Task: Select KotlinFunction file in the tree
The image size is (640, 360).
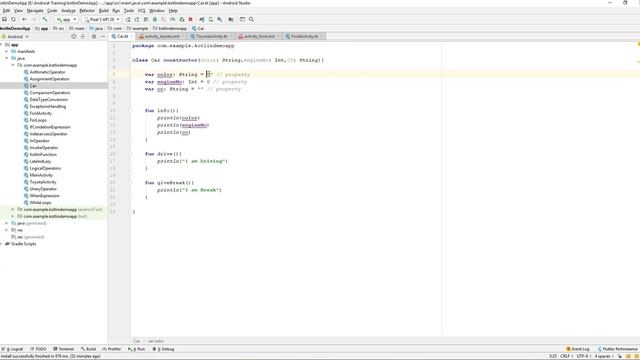Action: [x=43, y=155]
